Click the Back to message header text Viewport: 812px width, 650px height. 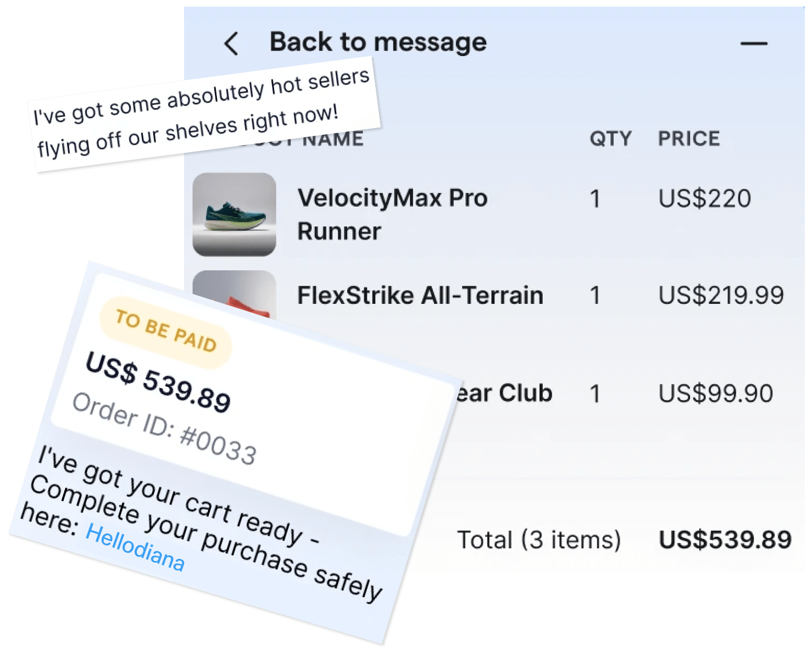[x=378, y=42]
